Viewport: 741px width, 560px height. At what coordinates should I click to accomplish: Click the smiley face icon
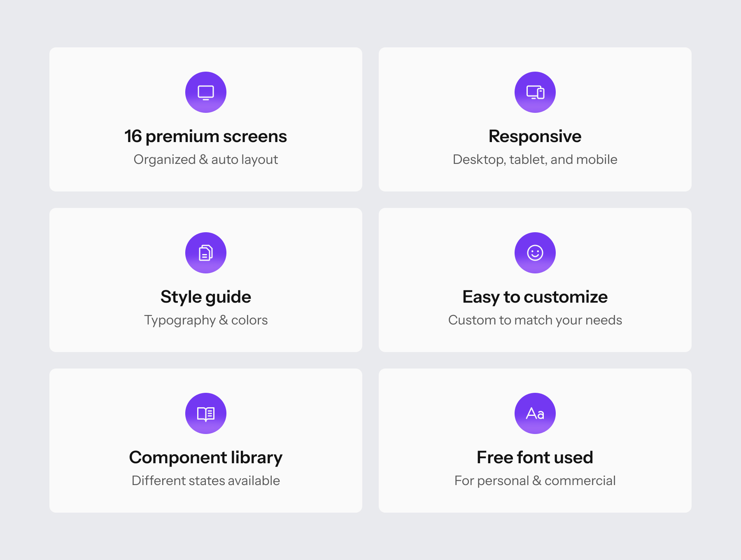pos(535,253)
